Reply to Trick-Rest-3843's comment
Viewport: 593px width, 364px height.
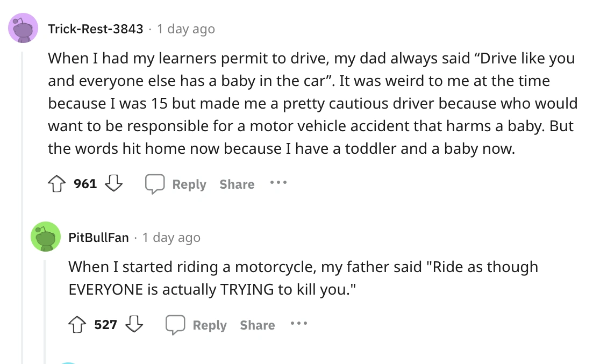click(176, 184)
